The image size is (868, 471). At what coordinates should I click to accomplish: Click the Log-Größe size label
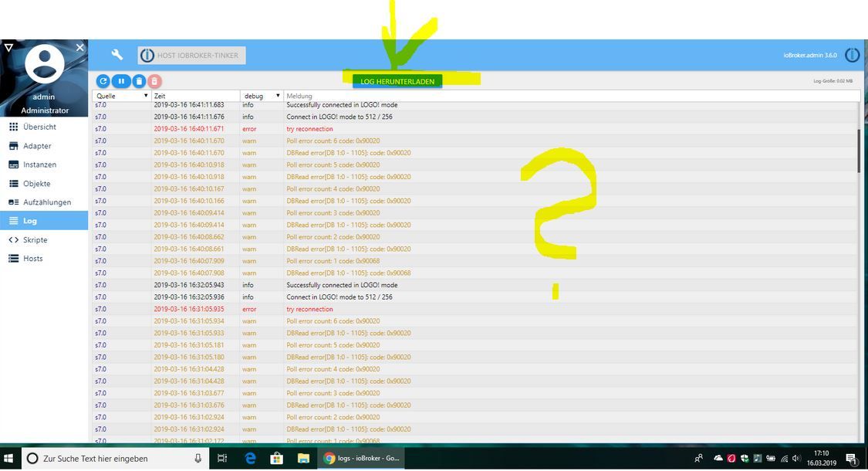833,81
